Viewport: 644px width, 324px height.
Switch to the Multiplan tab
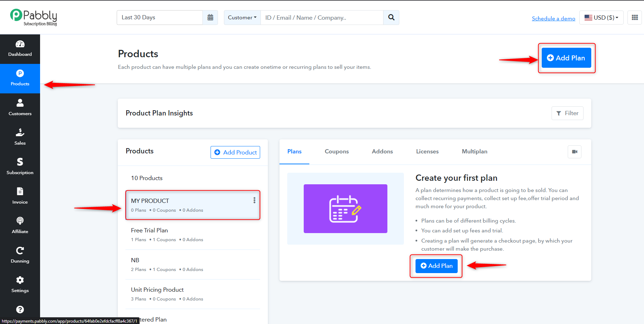pos(475,152)
